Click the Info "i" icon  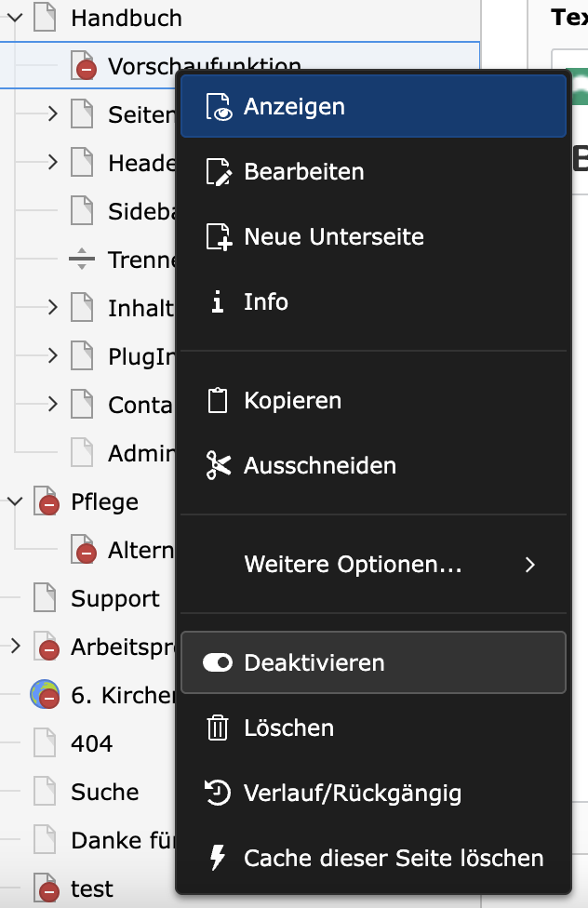click(x=217, y=301)
